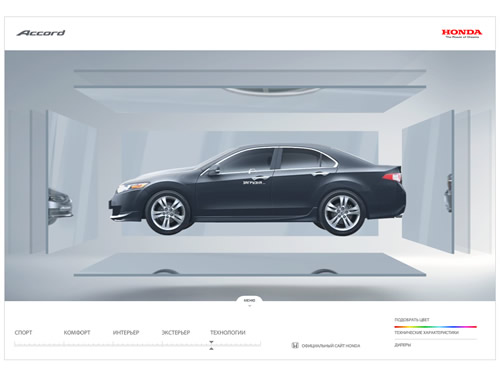500x375 pixels.
Task: Open ДИЛЕРЫ link
Action: tap(403, 345)
